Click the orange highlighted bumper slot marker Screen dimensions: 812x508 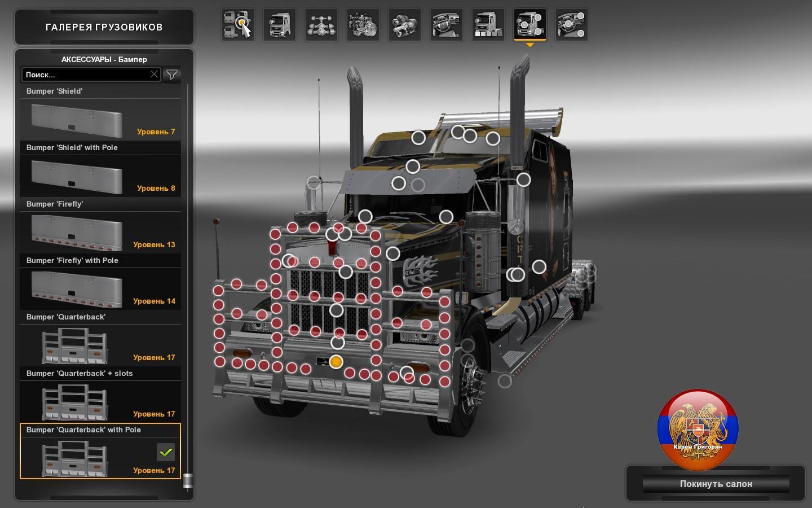click(336, 362)
